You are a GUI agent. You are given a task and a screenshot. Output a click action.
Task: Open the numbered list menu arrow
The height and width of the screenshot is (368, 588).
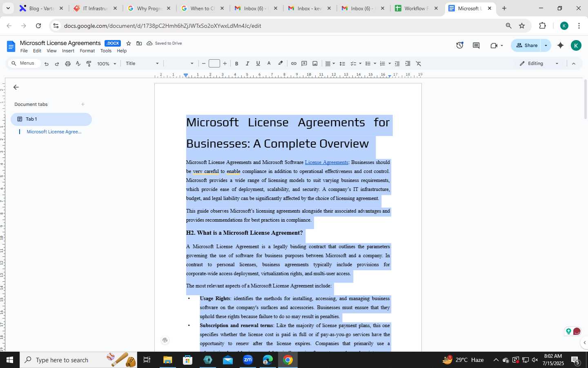[390, 64]
